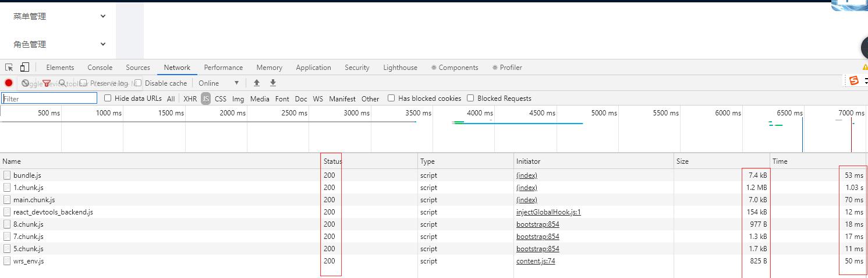
Task: Filter requests by Doc
Action: 301,98
